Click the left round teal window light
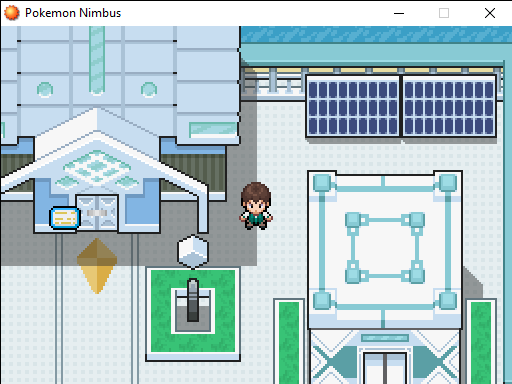Image resolution: width=512 pixels, height=384 pixels. point(45,90)
